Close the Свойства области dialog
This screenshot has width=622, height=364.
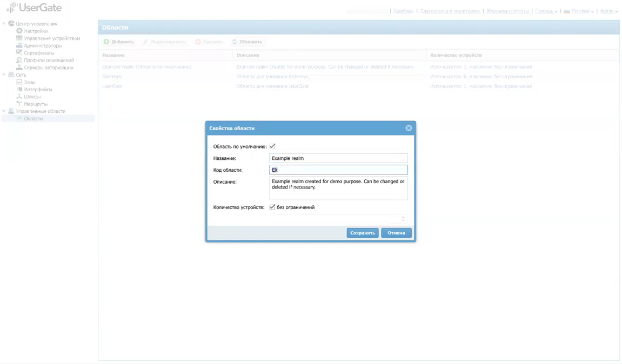point(409,128)
